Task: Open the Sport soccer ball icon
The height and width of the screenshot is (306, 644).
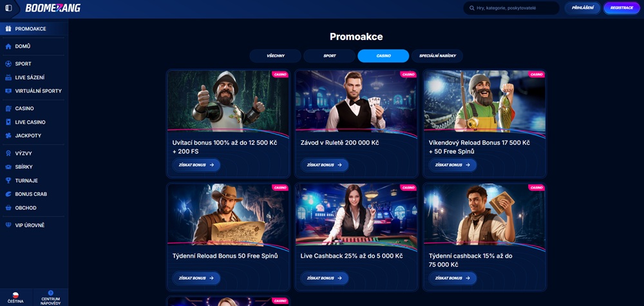Action: click(x=8, y=64)
